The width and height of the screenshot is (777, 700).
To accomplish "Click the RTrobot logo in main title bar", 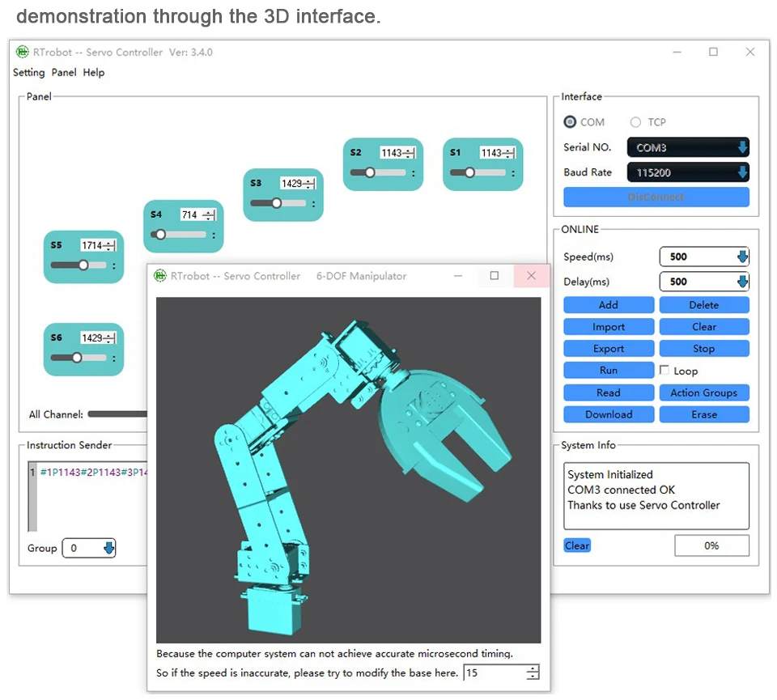I will (23, 52).
